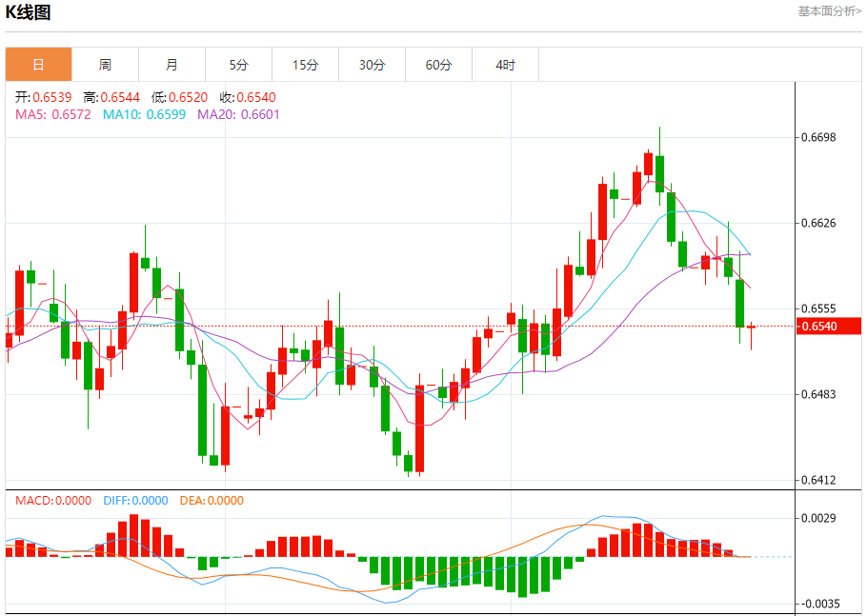This screenshot has height=616, width=867.
Task: Switch to the 周 weekly tab
Action: click(x=105, y=65)
